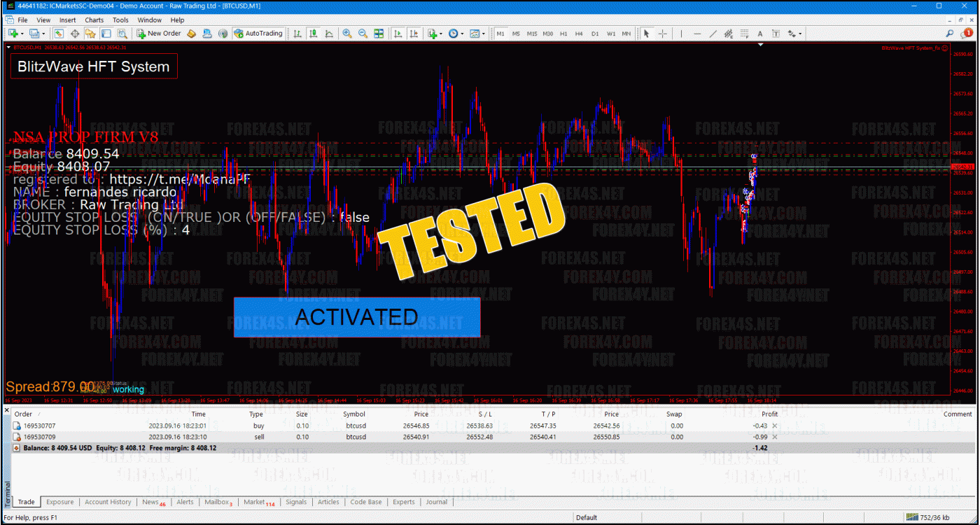980x525 pixels.
Task: Click the New Order button
Action: coord(159,33)
